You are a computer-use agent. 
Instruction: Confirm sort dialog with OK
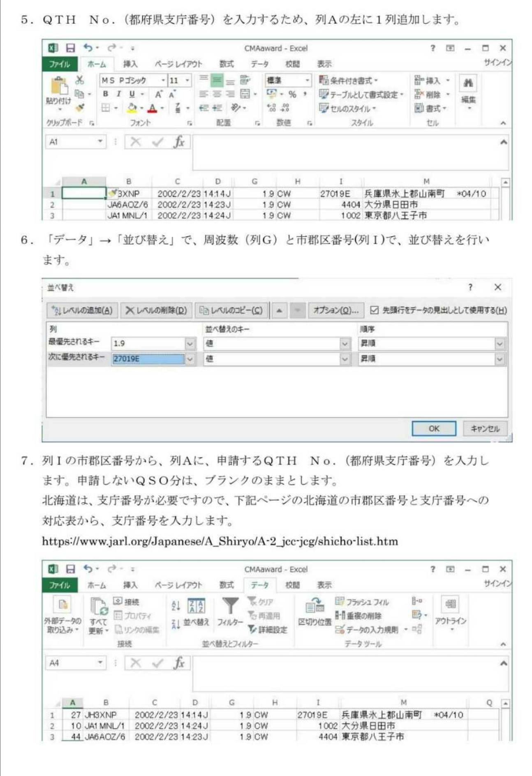coord(434,428)
